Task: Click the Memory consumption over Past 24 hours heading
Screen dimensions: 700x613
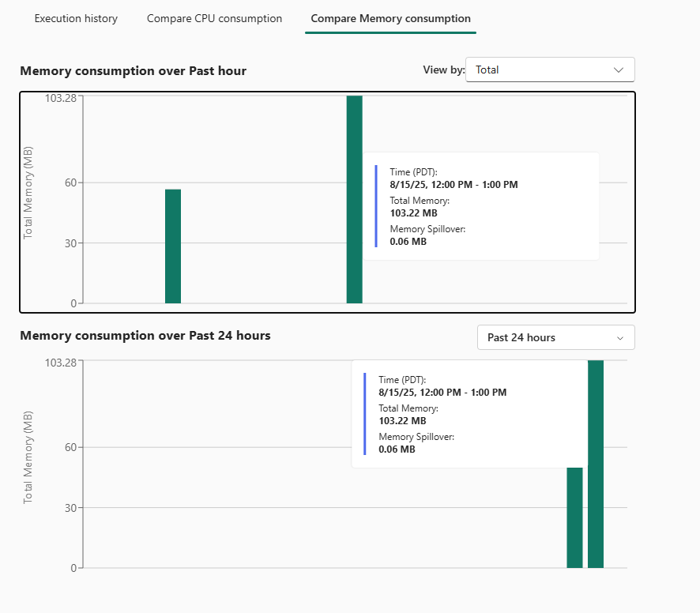Action: pos(145,336)
